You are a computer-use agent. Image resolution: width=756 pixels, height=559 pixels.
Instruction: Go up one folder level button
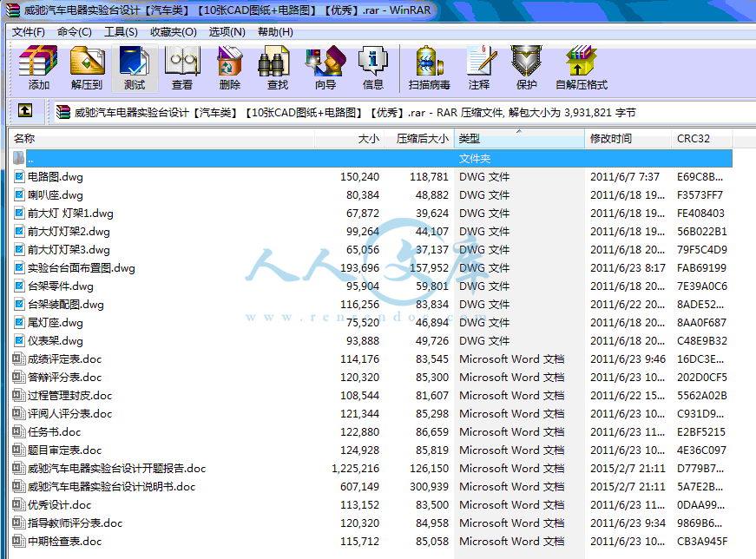tap(25, 111)
